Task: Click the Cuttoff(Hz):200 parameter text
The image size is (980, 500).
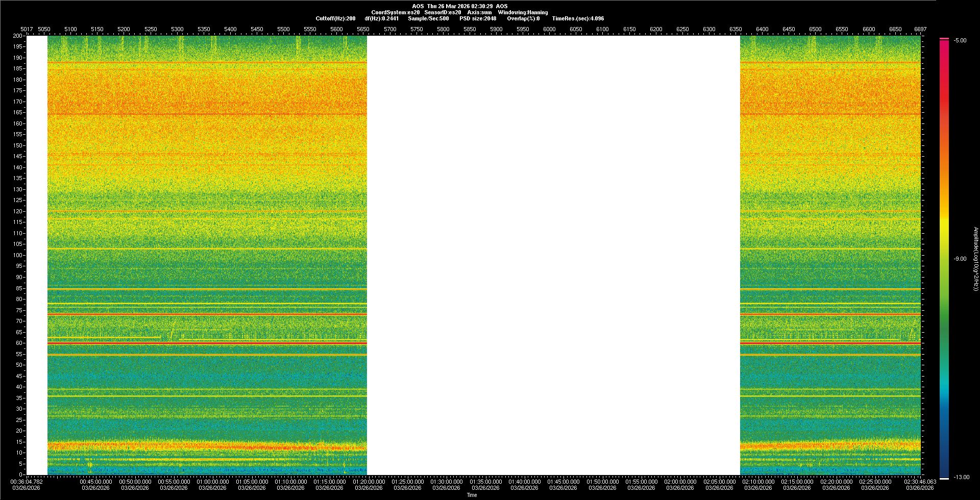Action: click(335, 18)
